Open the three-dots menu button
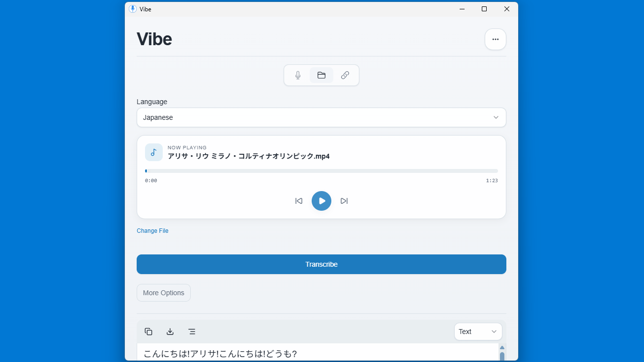Screen dimensions: 644x362 495,39
